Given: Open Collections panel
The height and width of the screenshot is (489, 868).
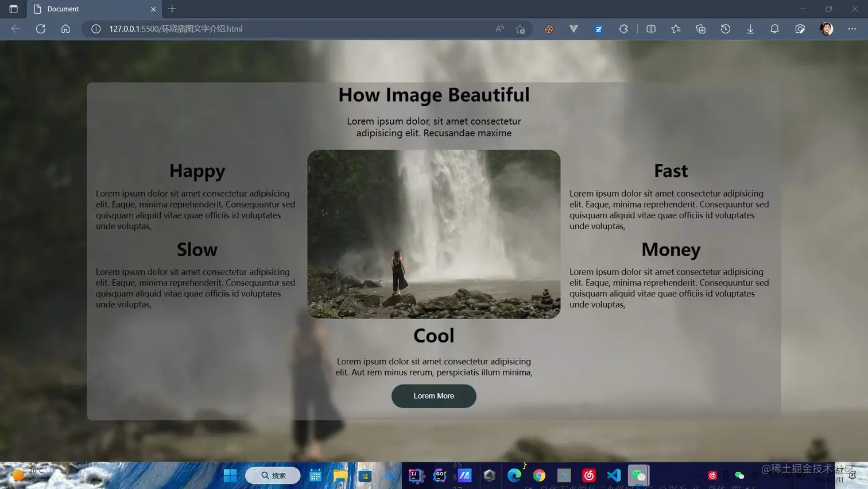Looking at the screenshot, I should [701, 29].
